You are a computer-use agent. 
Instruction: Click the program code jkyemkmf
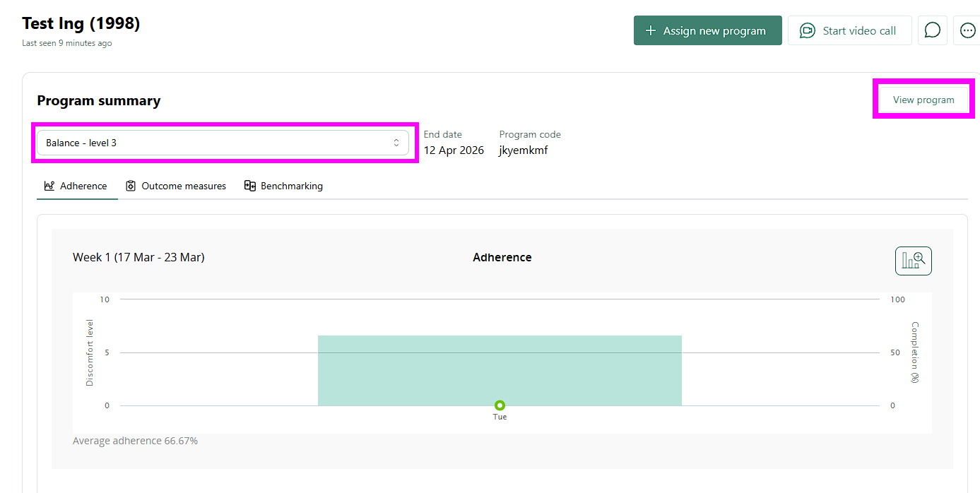click(x=524, y=150)
